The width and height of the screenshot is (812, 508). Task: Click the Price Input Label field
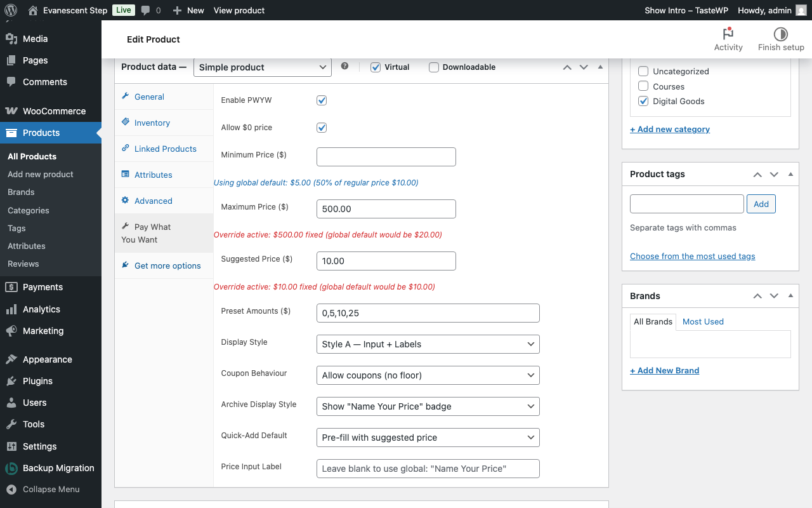coord(428,469)
